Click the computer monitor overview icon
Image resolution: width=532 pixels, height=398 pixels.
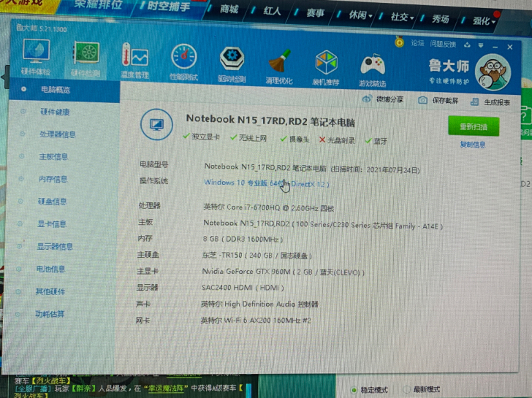point(156,124)
